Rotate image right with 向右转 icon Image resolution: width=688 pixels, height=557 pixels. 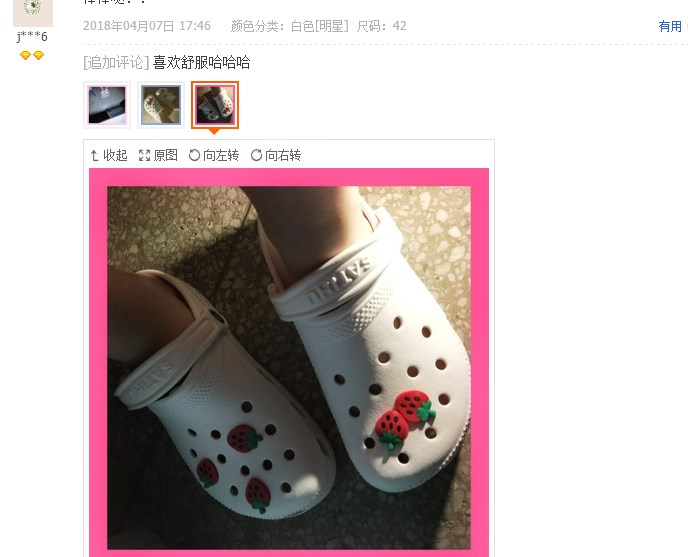coord(256,155)
